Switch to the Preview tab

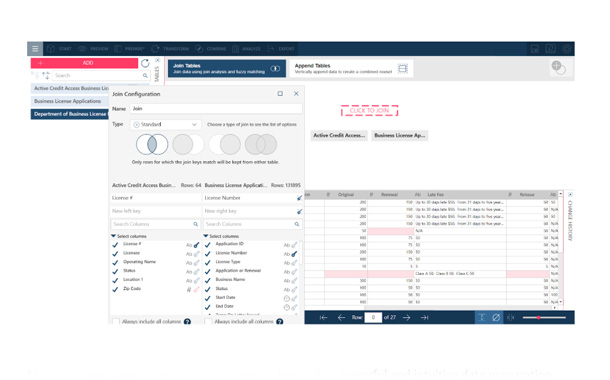coord(93,49)
